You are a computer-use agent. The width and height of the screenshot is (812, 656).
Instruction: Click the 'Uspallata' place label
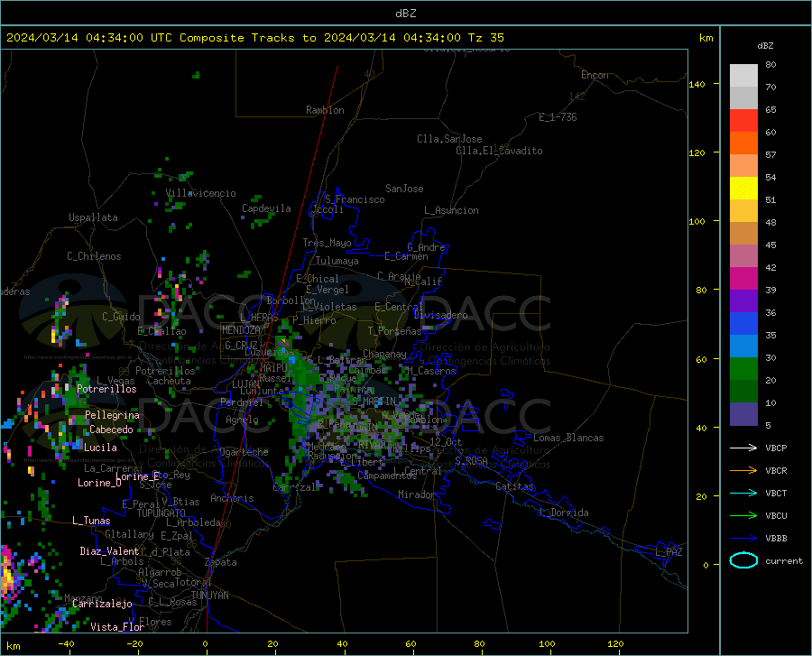pyautogui.click(x=93, y=217)
